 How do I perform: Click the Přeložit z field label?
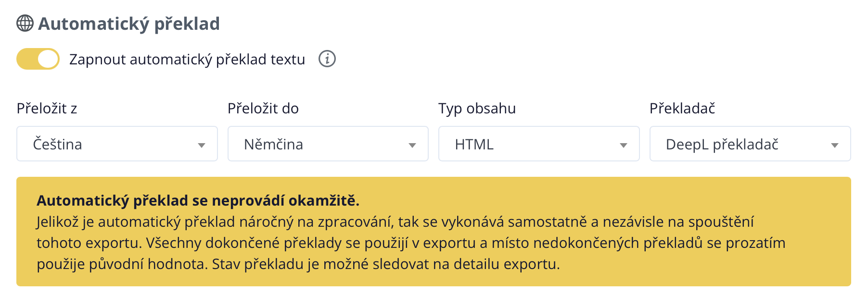coord(47,109)
